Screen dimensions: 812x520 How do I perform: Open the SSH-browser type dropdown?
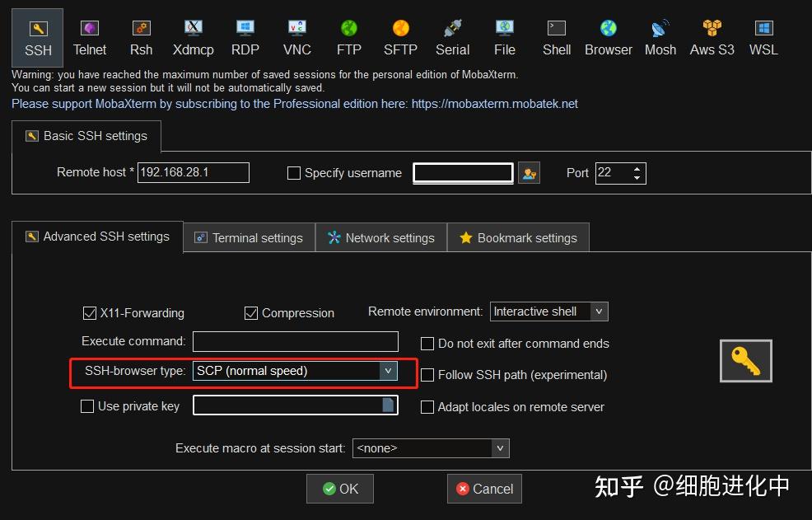pyautogui.click(x=387, y=371)
